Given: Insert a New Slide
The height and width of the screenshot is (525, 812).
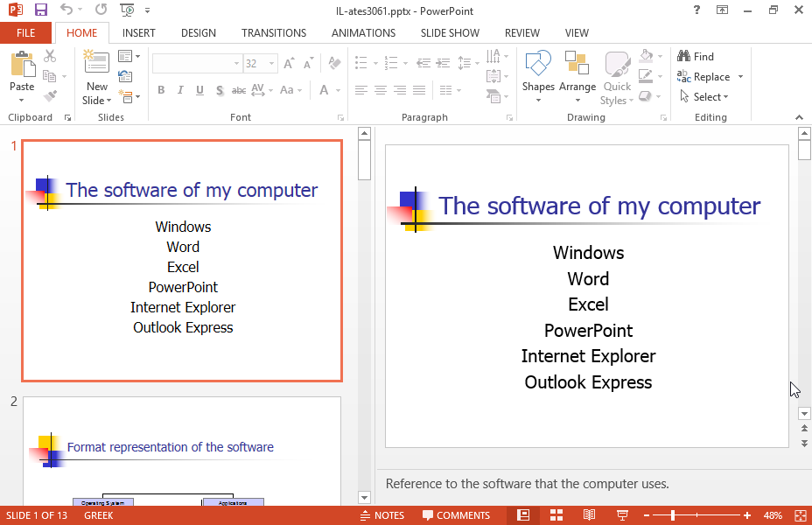Looking at the screenshot, I should coord(97,77).
